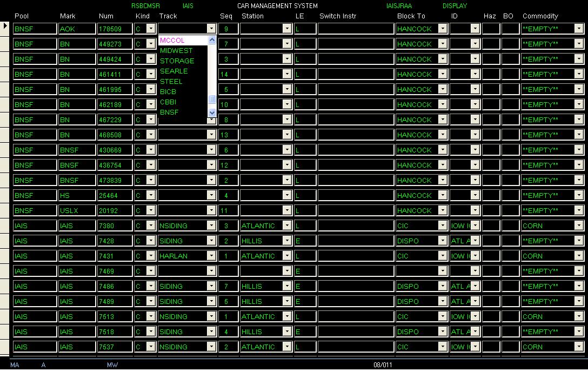
Task: Open Kind dropdown for car 449273
Action: tap(151, 44)
